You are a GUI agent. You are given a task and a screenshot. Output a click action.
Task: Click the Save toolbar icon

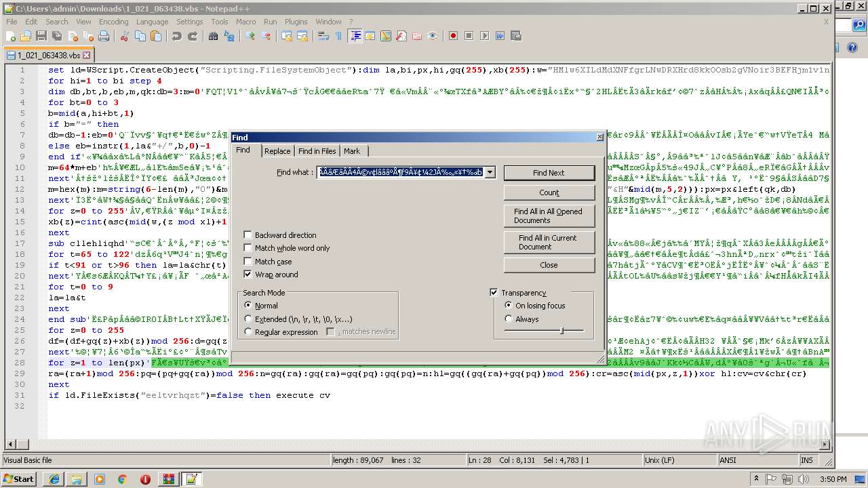(41, 36)
